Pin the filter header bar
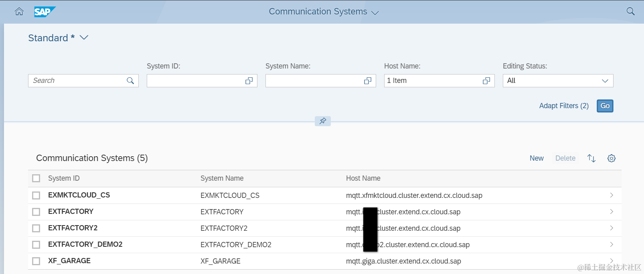Image resolution: width=644 pixels, height=274 pixels. 323,121
